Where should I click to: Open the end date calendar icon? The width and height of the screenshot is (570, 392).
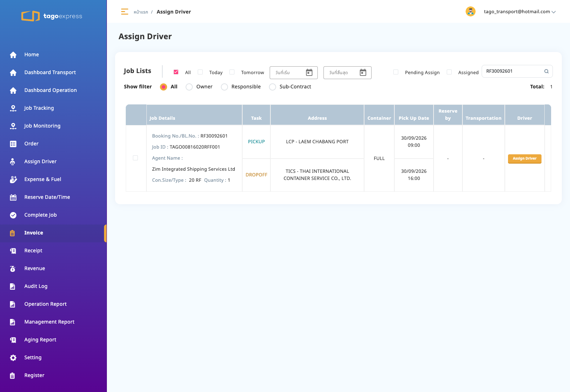(363, 73)
